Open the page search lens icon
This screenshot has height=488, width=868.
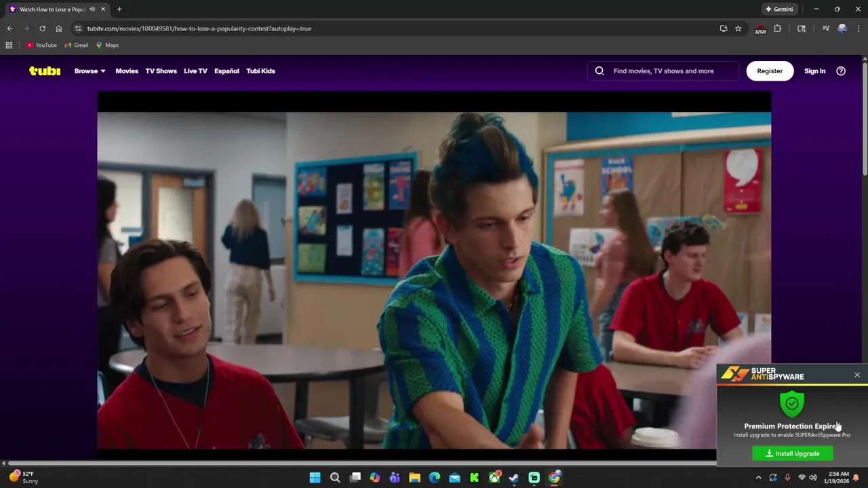(802, 28)
